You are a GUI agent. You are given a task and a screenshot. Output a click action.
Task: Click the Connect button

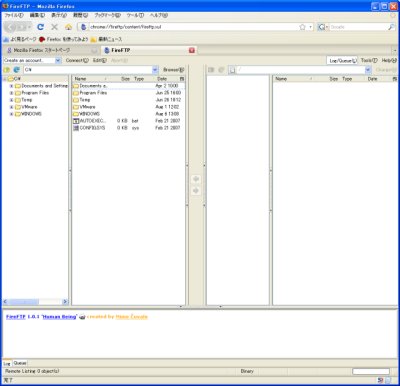click(x=77, y=60)
